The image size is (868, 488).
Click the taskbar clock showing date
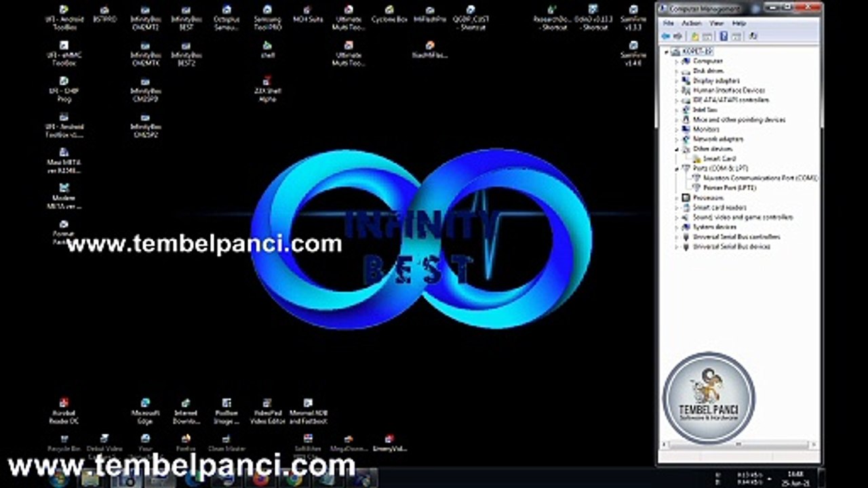point(795,478)
